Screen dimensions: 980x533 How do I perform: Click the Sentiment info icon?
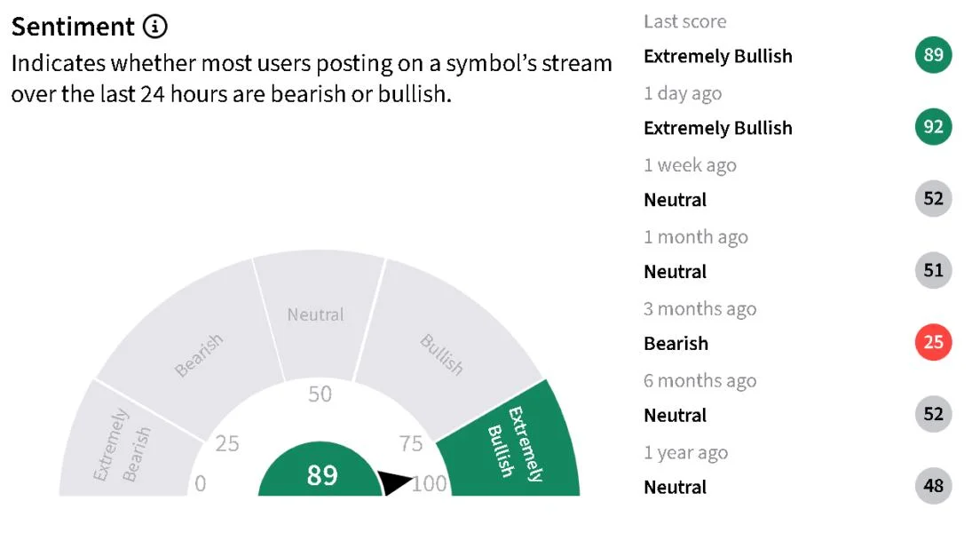coord(155,27)
